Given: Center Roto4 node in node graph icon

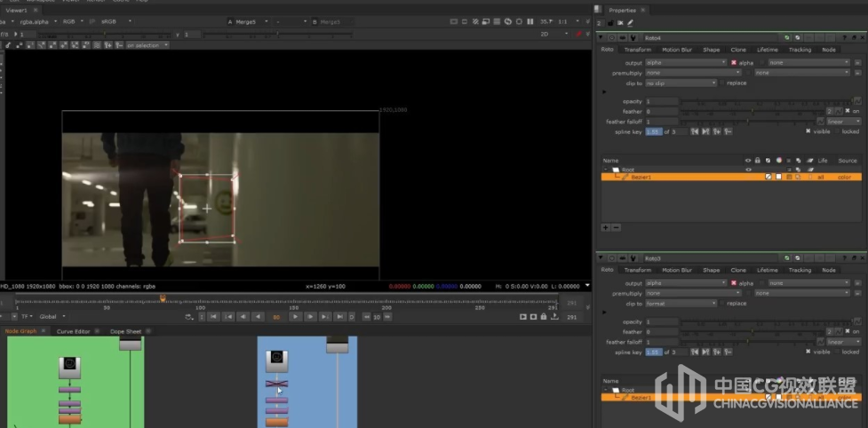Looking at the screenshot, I should (612, 37).
